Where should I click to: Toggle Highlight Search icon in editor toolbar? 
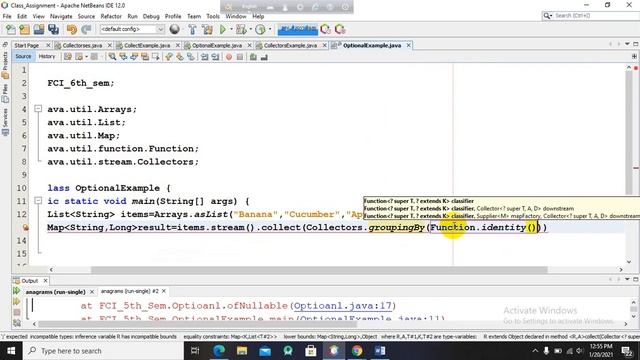(145, 57)
